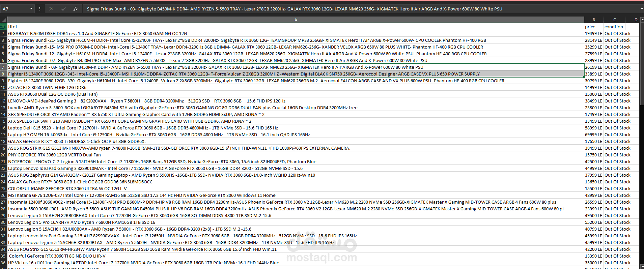Select the Colorful GeForce RTX 3060 Ti NB DUO cell
644x269 pixels.
click(x=296, y=256)
